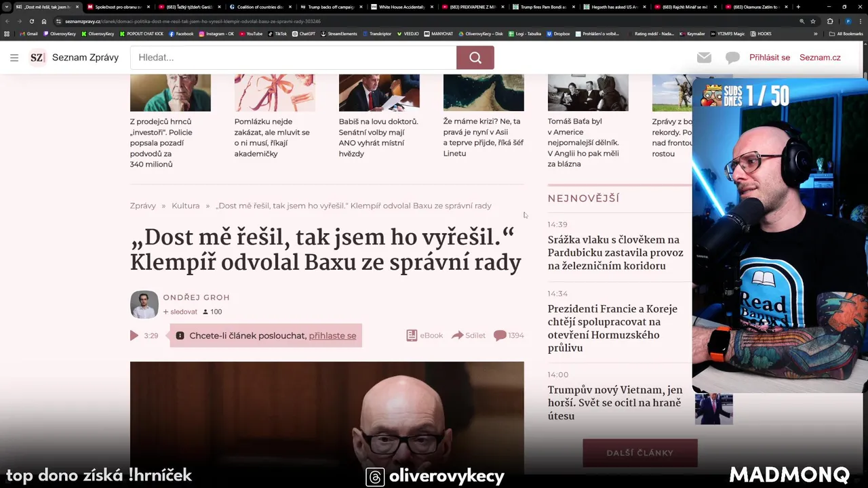Image resolution: width=868 pixels, height=488 pixels.
Task: Reload the page in the browser
Action: [x=31, y=21]
